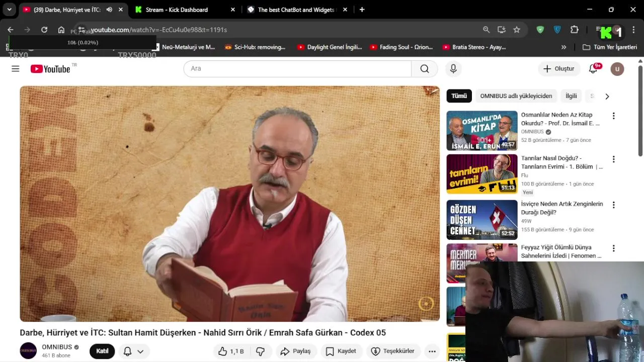This screenshot has width=644, height=362.
Task: Show hidden bookmarks with double chevron
Action: (563, 47)
